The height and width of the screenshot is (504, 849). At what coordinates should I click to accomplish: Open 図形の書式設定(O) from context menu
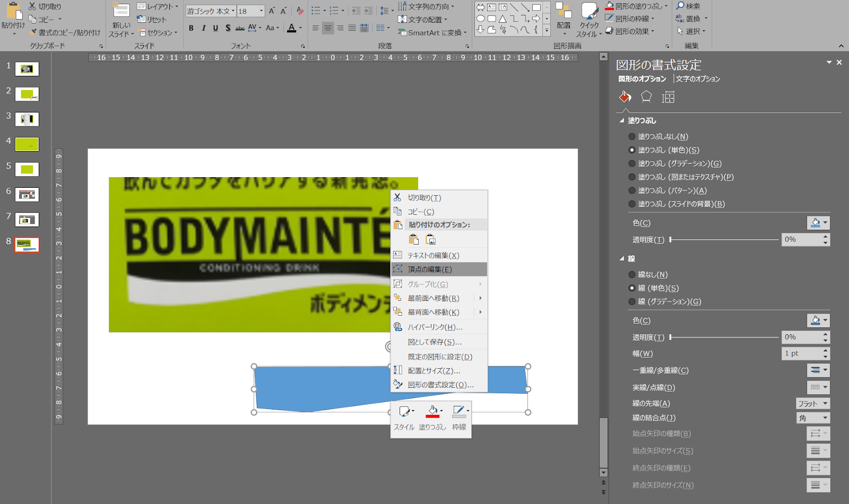pos(439,385)
